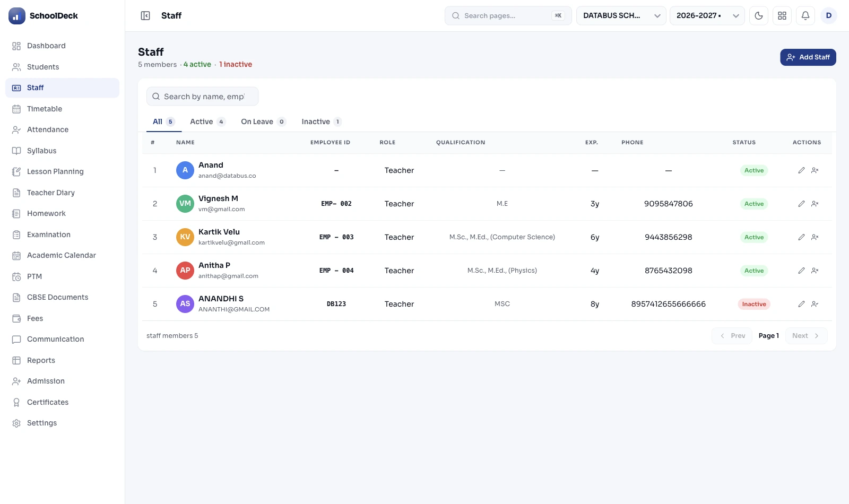The width and height of the screenshot is (849, 504).
Task: Click user-remove icon for Anitha P
Action: 815,271
